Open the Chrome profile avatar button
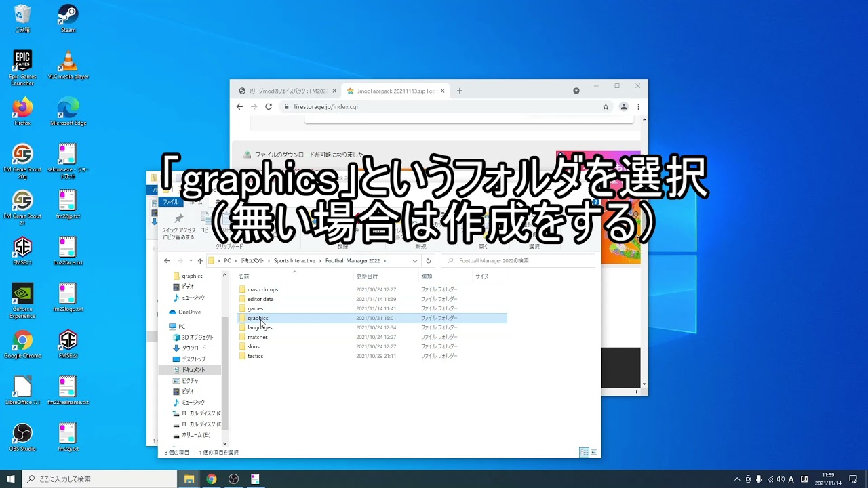 pyautogui.click(x=624, y=106)
